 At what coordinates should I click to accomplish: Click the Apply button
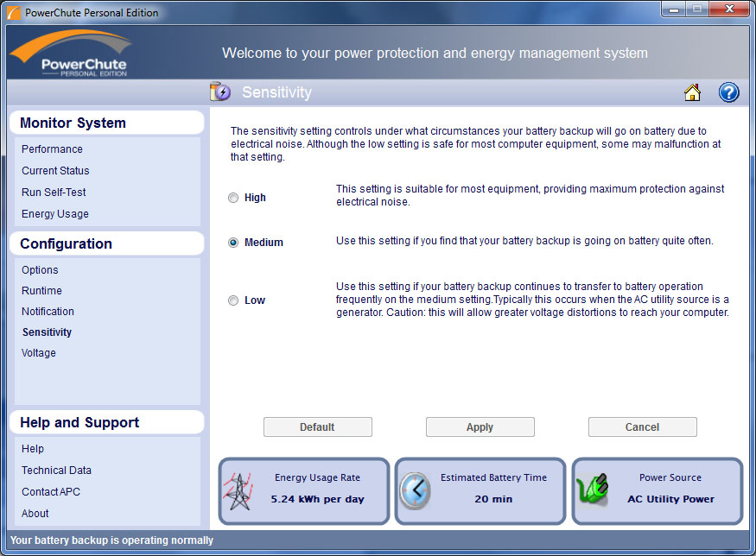pos(480,427)
